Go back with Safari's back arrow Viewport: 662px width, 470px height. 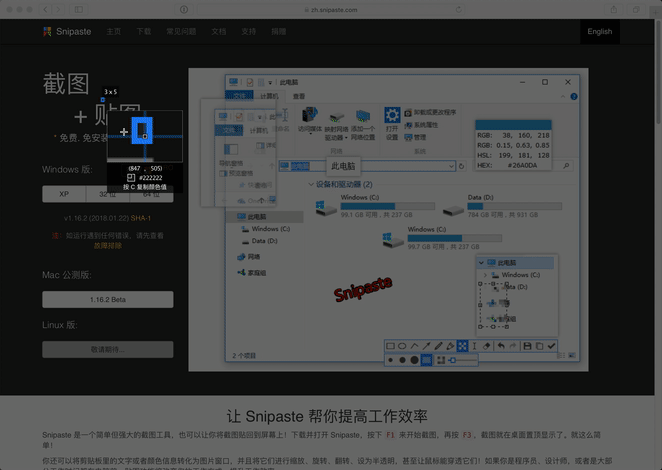[x=46, y=9]
